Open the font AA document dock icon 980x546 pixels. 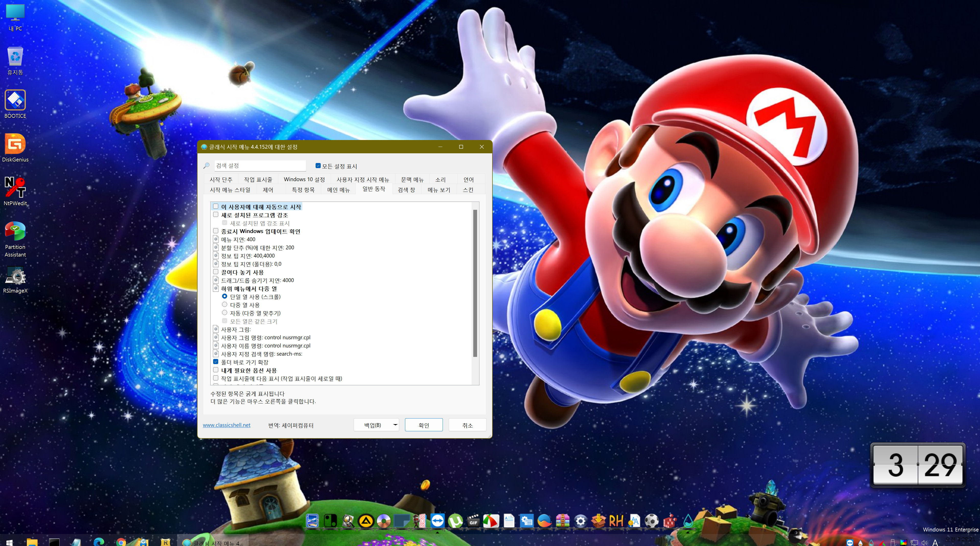tap(634, 520)
